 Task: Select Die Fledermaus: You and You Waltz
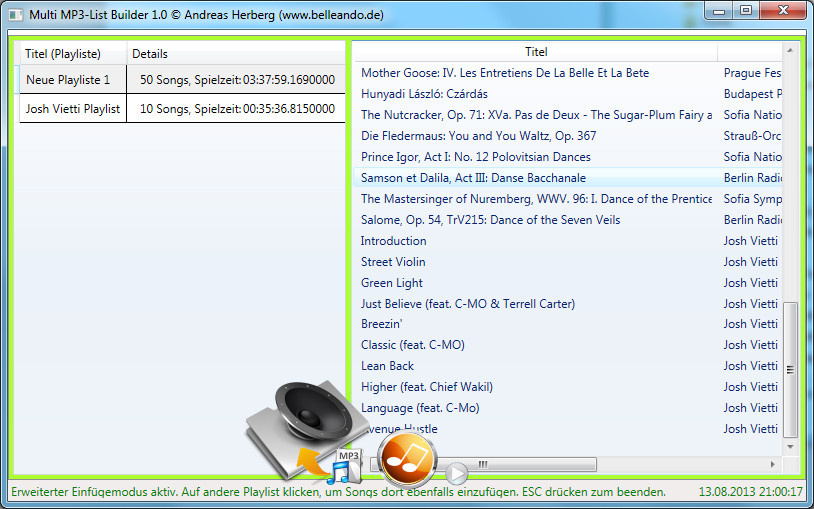(x=478, y=136)
